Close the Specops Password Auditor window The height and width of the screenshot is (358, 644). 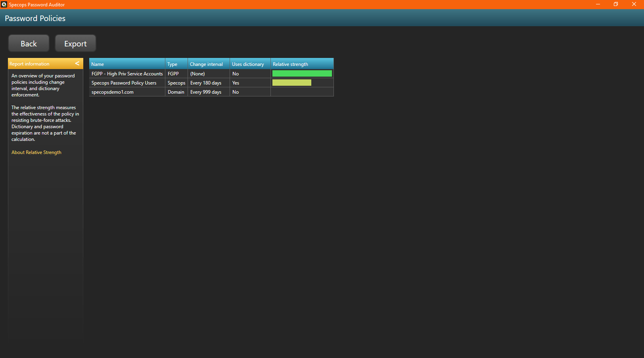[634, 4]
